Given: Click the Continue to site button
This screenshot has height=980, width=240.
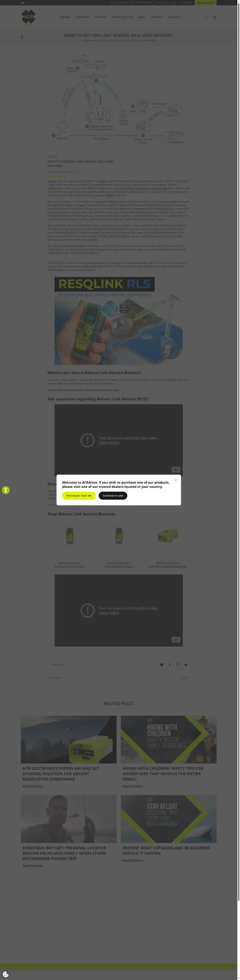Looking at the screenshot, I should pos(113,495).
